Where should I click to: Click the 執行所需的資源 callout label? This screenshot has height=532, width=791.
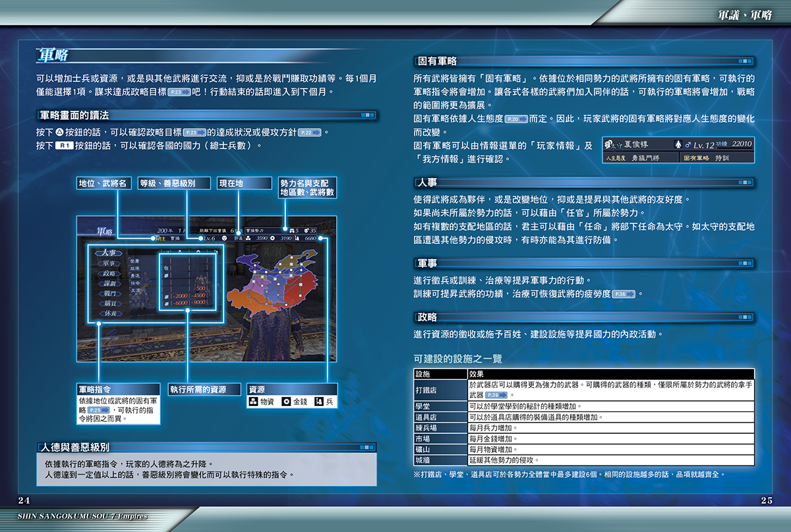pos(205,389)
